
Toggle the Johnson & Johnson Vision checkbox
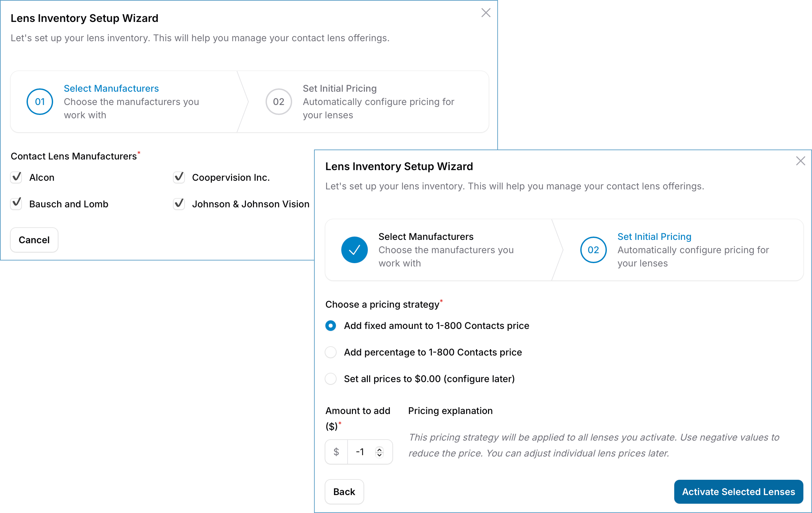click(179, 204)
